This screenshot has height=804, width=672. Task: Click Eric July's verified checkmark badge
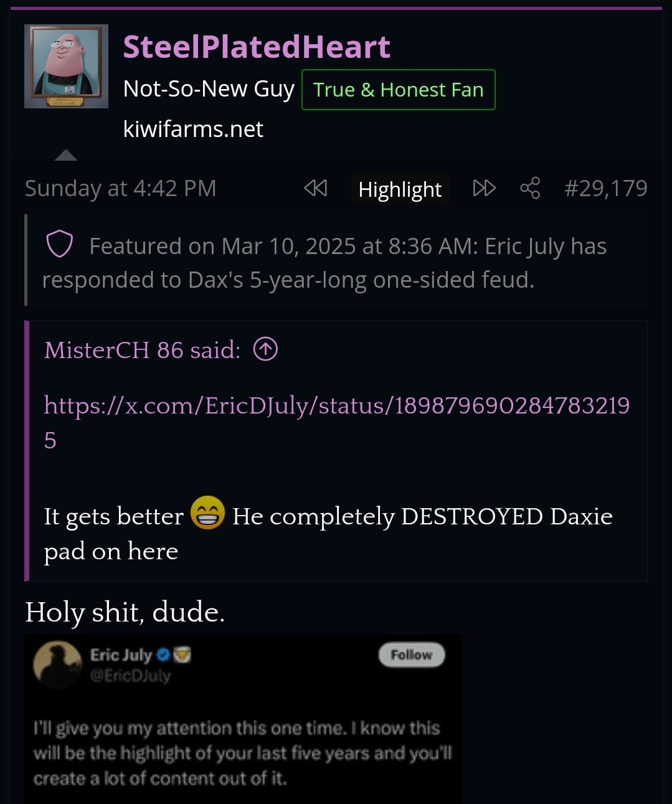tap(163, 655)
